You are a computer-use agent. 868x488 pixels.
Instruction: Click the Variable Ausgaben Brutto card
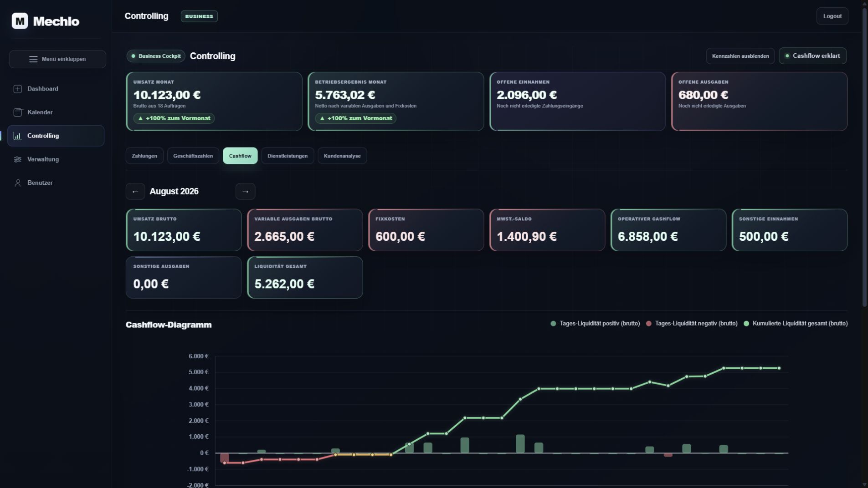click(x=305, y=230)
